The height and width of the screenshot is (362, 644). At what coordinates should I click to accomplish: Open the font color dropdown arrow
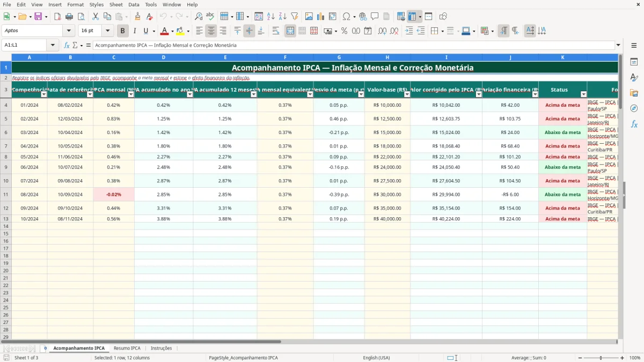(172, 31)
